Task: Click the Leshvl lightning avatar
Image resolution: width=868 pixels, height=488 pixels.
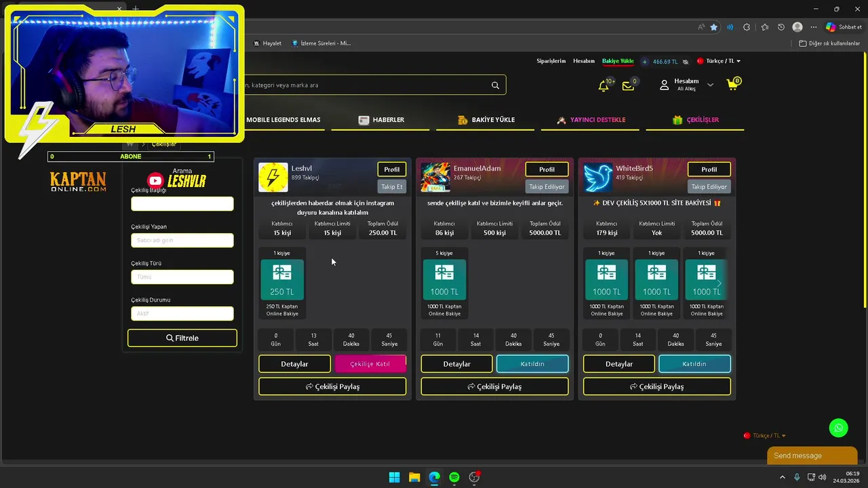Action: (x=273, y=178)
